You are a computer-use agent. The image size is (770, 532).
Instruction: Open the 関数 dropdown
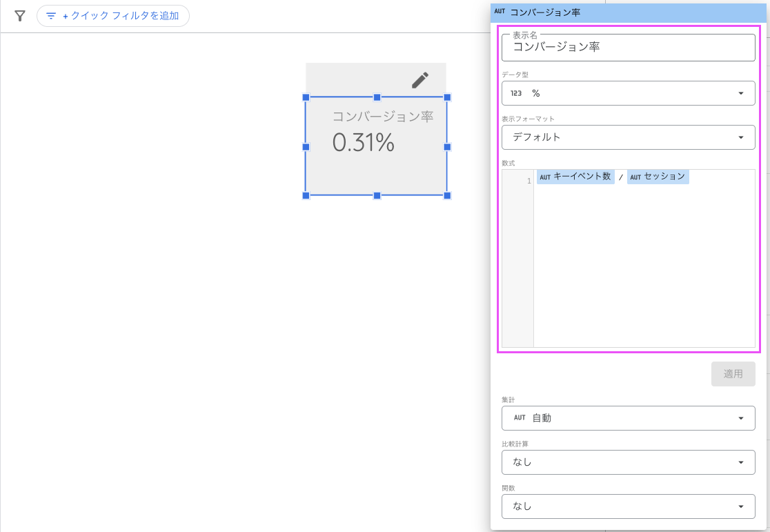coord(628,506)
